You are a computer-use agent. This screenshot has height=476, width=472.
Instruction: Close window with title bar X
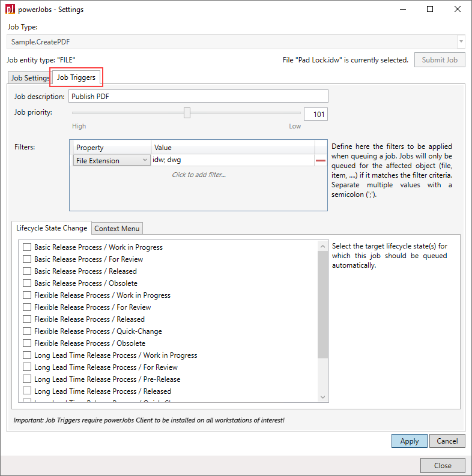click(x=458, y=9)
